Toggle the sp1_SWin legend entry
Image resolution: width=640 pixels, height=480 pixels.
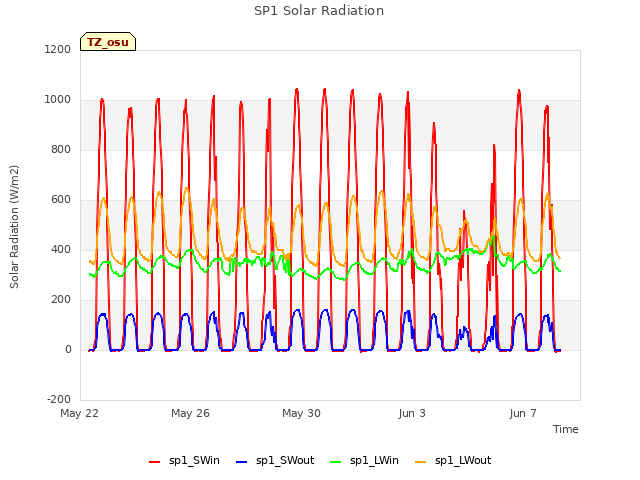184,461
